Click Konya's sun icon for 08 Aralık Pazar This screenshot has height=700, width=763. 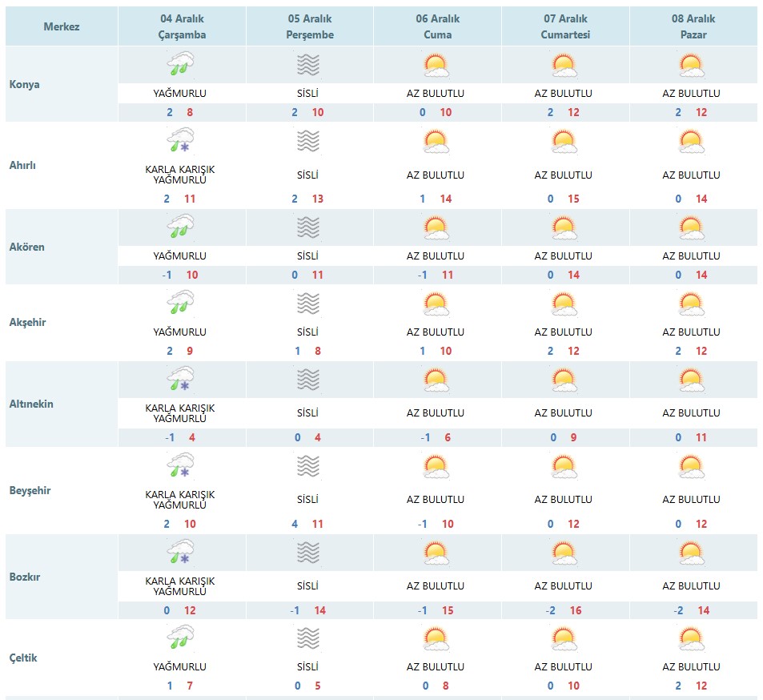click(x=692, y=65)
